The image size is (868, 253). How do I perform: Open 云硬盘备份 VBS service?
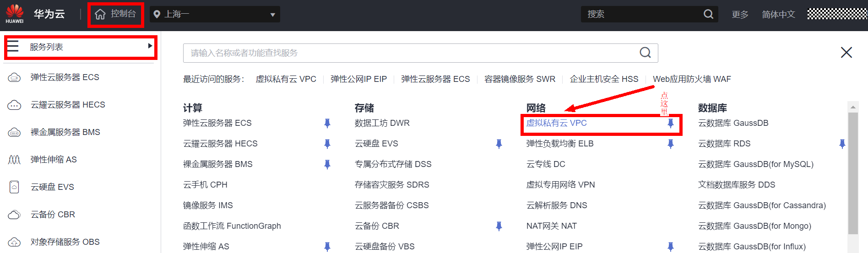coord(385,247)
